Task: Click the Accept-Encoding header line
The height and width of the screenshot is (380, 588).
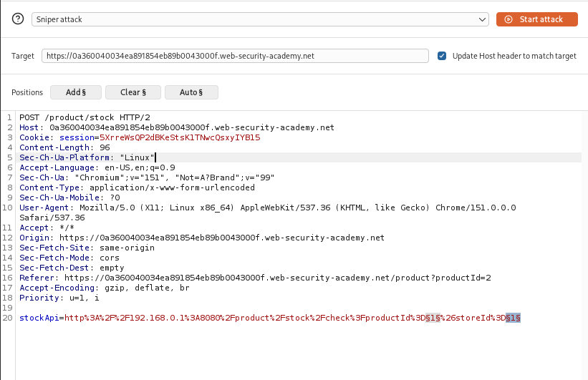Action: point(105,288)
